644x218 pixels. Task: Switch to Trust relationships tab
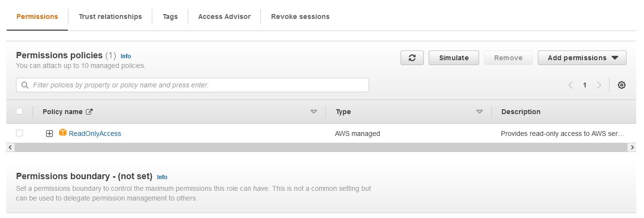(111, 17)
